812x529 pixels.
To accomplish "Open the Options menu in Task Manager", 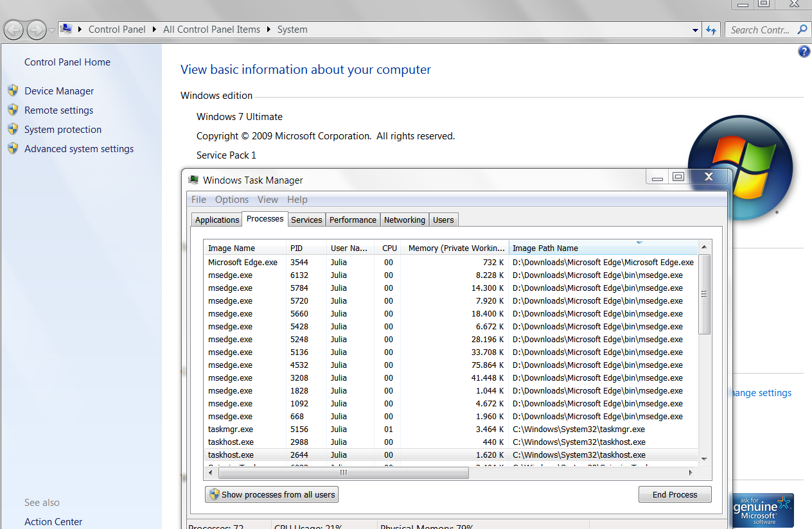I will click(232, 199).
